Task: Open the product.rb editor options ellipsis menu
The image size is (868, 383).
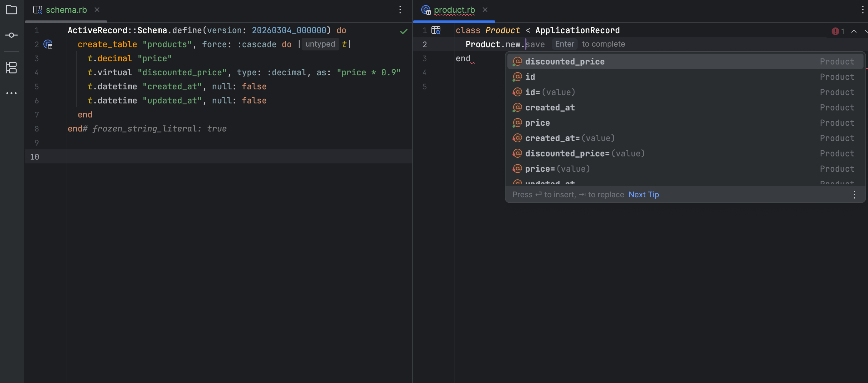Action: (x=862, y=10)
